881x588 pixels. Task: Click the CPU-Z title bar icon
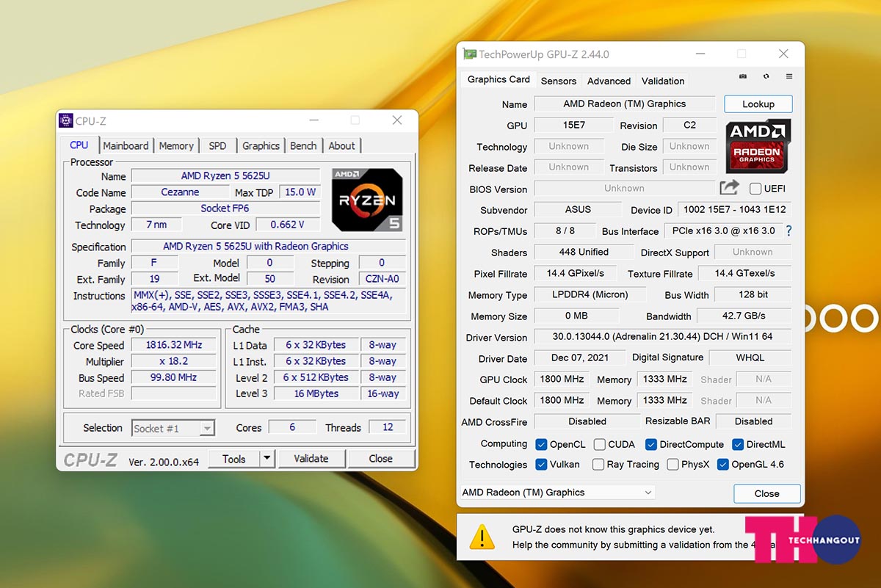tap(65, 120)
